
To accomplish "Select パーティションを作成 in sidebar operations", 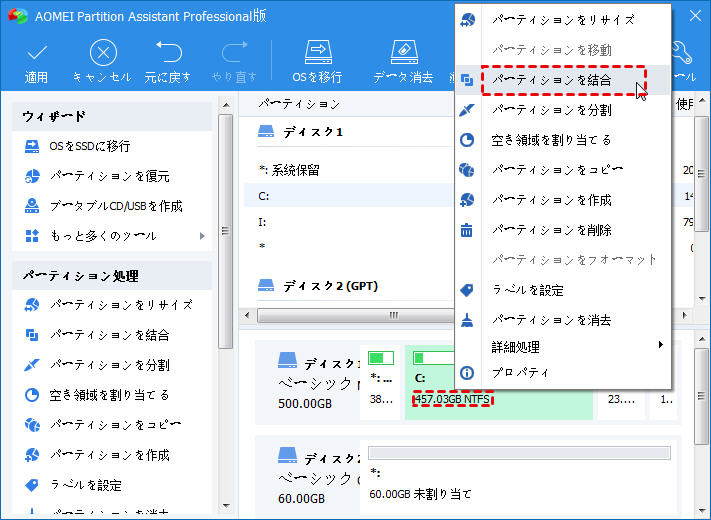I will (112, 455).
